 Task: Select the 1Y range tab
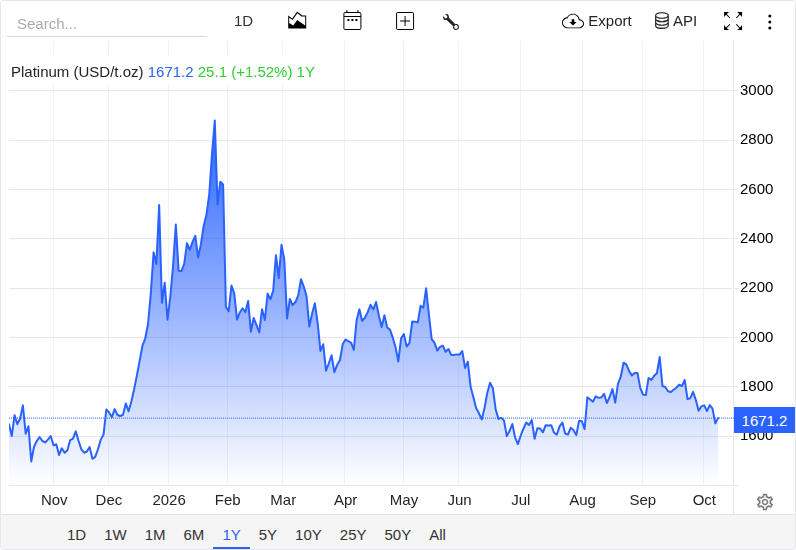(231, 535)
